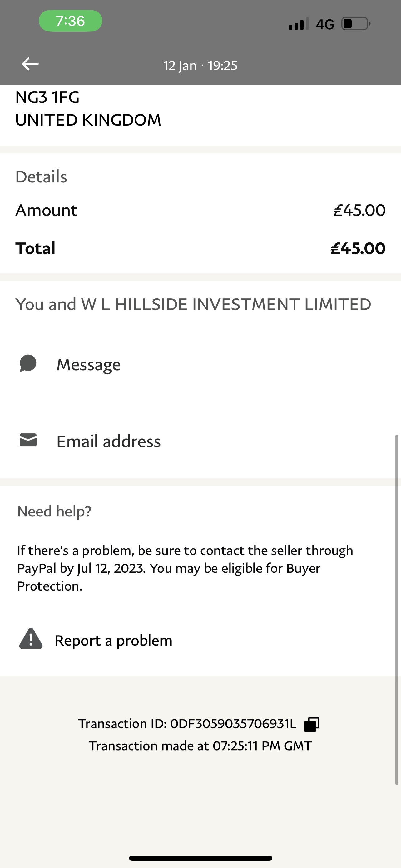Open Message to the seller
401x868 pixels.
[x=89, y=365]
